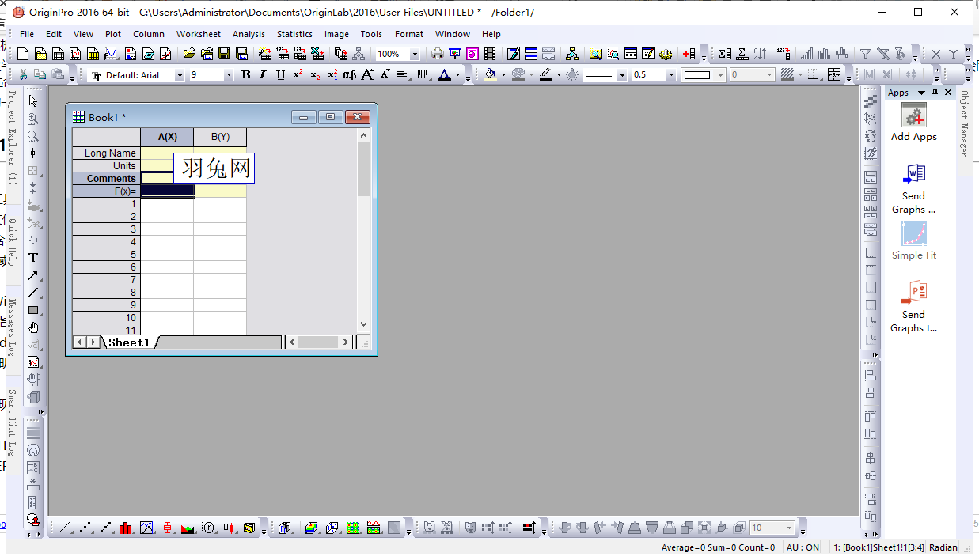The height and width of the screenshot is (560, 979).
Task: Select the Comments row header
Action: pos(107,179)
